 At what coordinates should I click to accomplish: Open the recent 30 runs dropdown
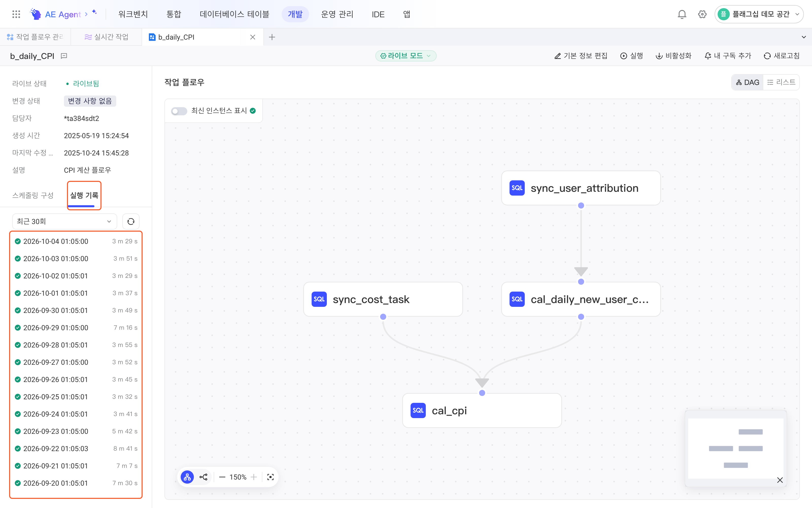[x=64, y=221]
